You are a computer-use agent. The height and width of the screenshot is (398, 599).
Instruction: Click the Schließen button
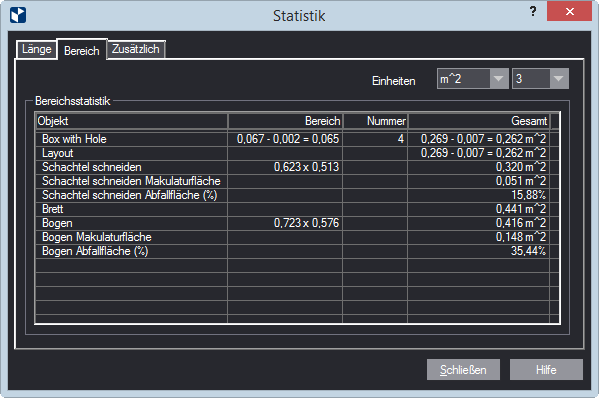tap(463, 369)
